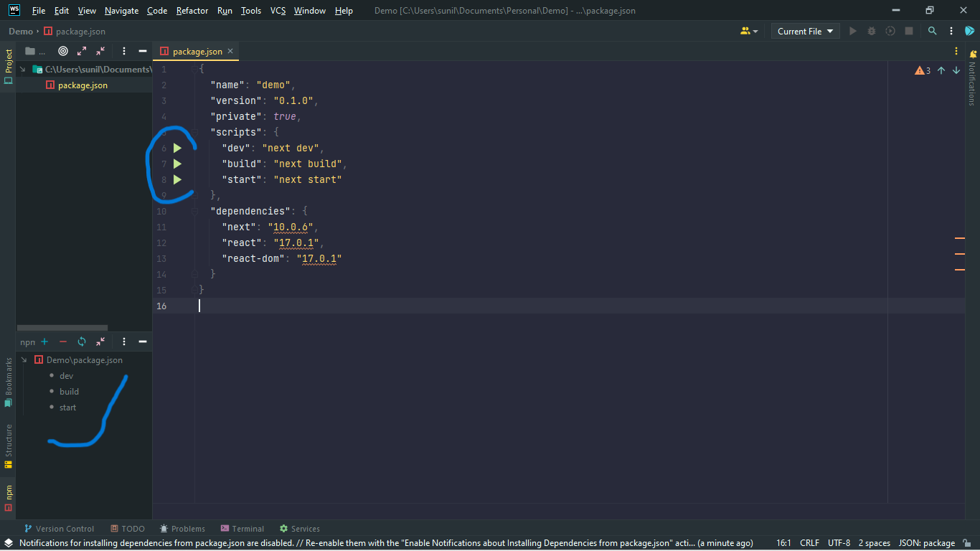Image resolution: width=980 pixels, height=551 pixels.
Task: Collapse all in Project panel
Action: (100, 51)
